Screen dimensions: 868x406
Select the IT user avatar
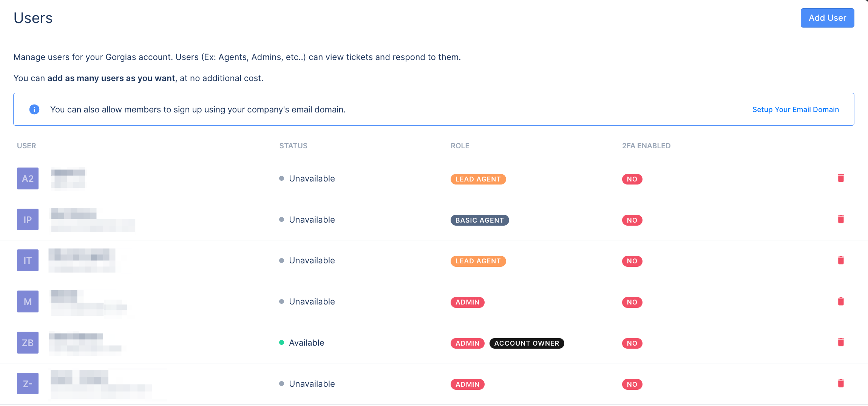pyautogui.click(x=28, y=260)
